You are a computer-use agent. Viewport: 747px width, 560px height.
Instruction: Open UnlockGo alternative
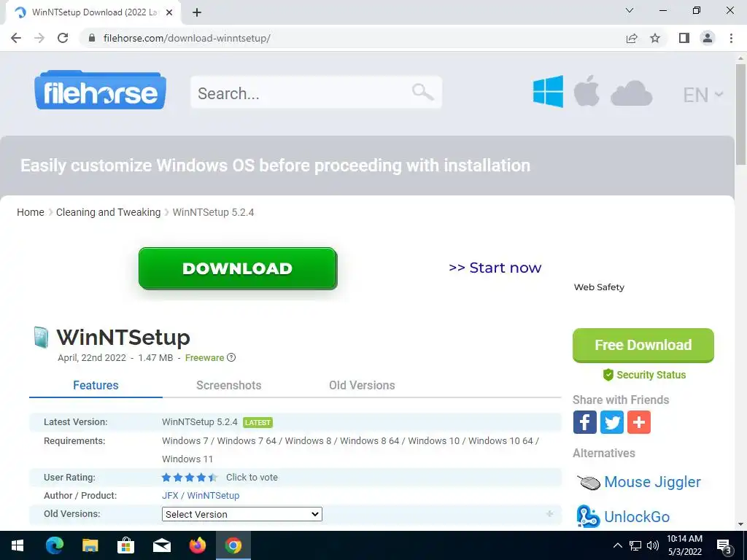[636, 517]
